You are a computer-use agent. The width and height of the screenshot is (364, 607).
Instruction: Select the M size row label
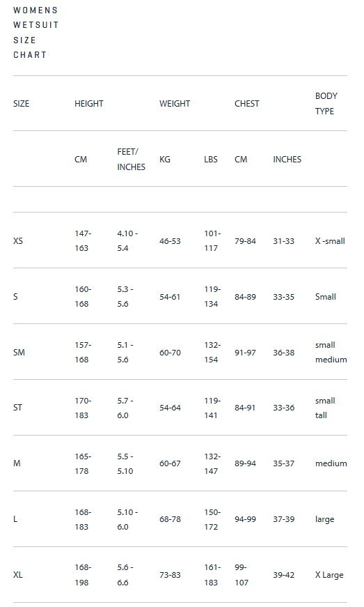pos(17,463)
